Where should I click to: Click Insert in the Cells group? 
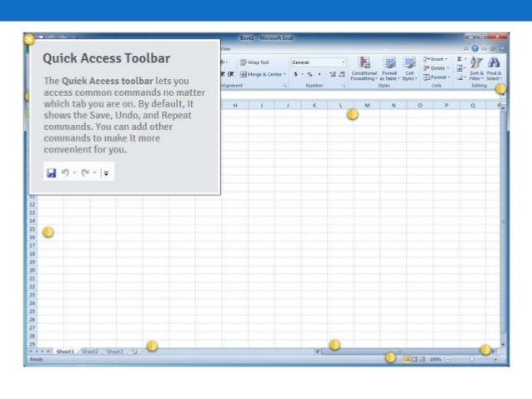pos(435,59)
